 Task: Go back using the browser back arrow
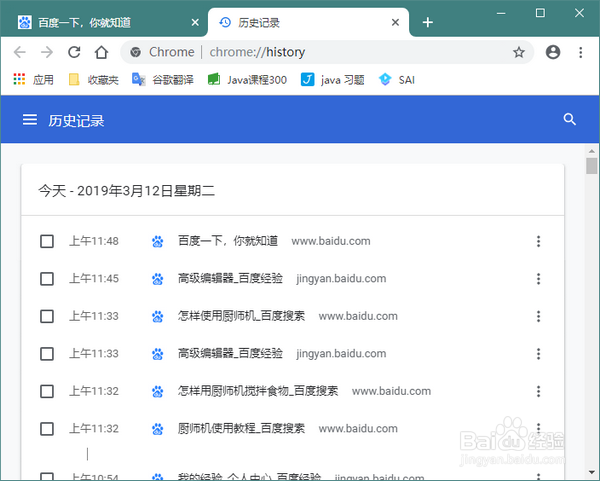20,52
